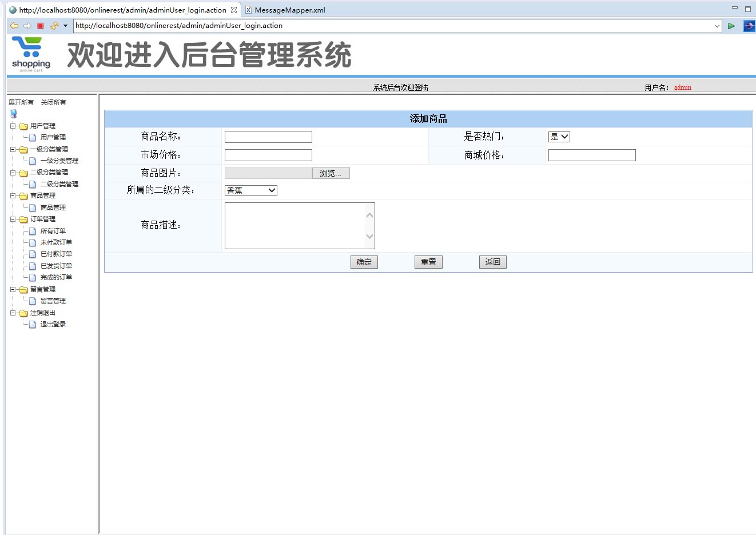The height and width of the screenshot is (535, 756).
Task: Click the red stop loading icon
Action: pyautogui.click(x=39, y=26)
